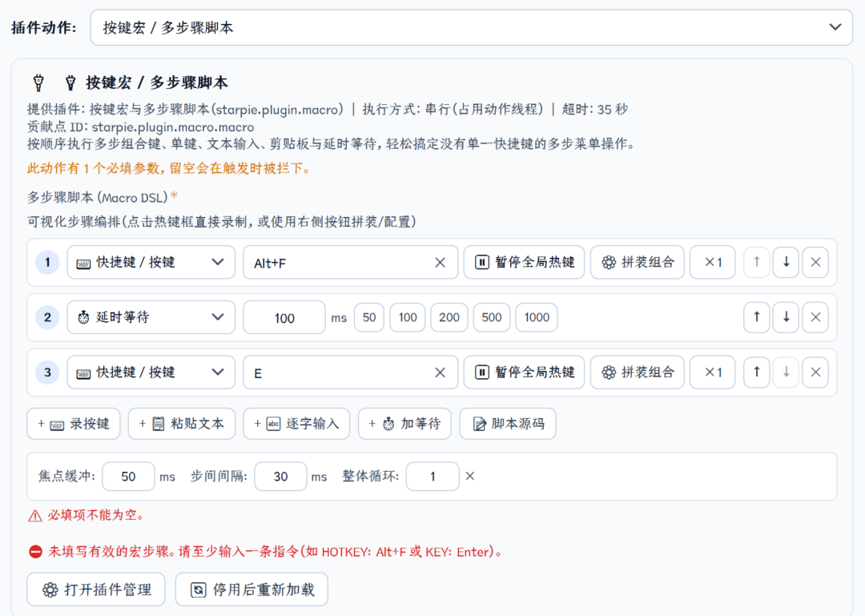
Task: Click 拼装组合 in step 3
Action: pos(638,372)
